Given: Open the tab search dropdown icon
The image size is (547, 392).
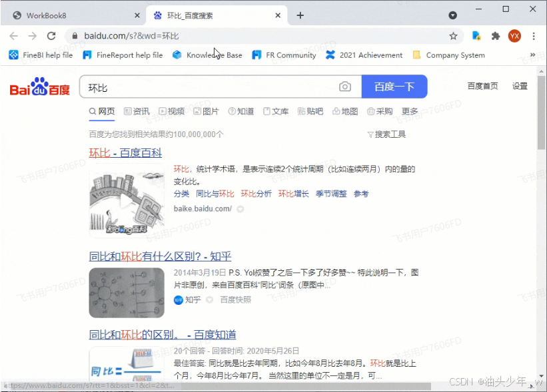Looking at the screenshot, I should coord(452,15).
